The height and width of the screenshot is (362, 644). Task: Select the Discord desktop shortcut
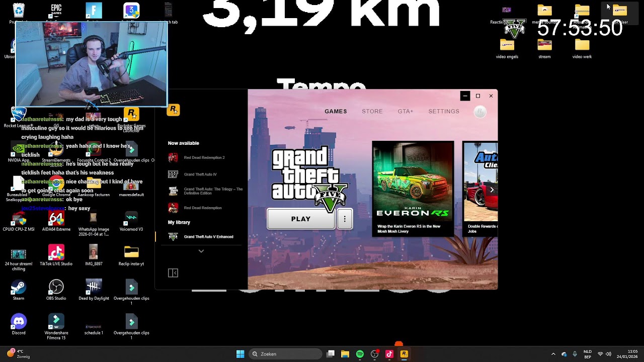[19, 324]
